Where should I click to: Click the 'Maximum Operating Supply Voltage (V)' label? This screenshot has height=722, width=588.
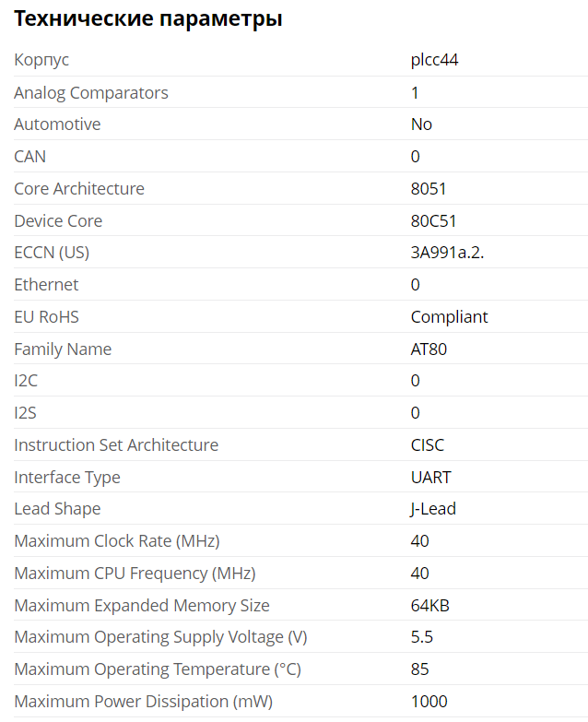click(160, 637)
